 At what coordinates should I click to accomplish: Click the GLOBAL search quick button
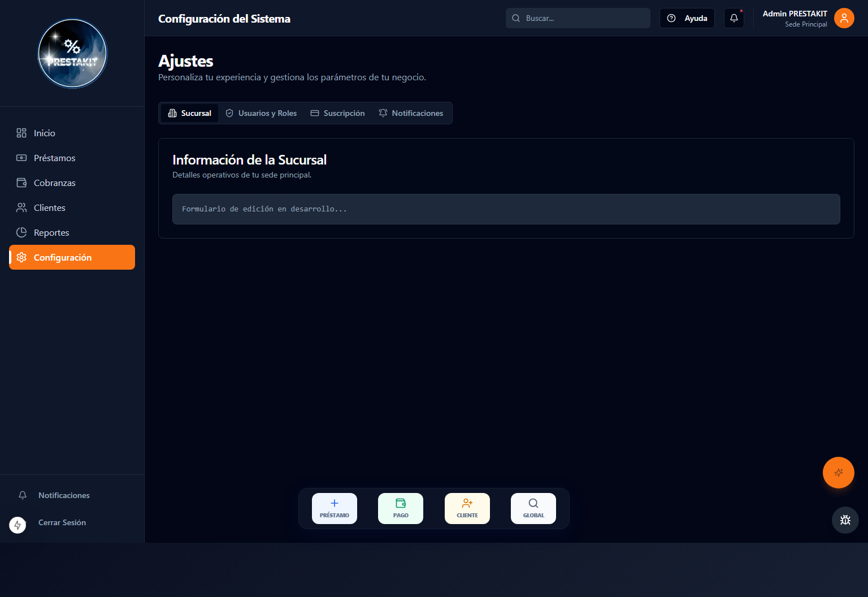coord(533,508)
